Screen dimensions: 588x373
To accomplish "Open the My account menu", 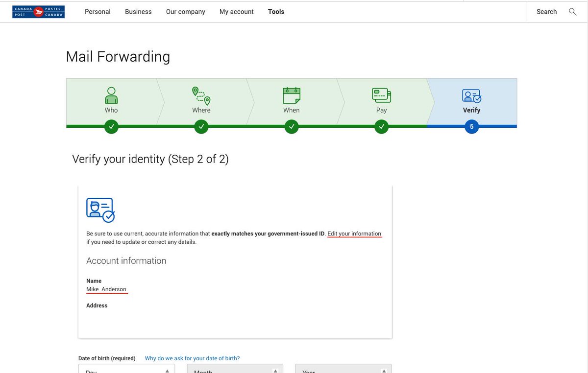I will pyautogui.click(x=237, y=11).
